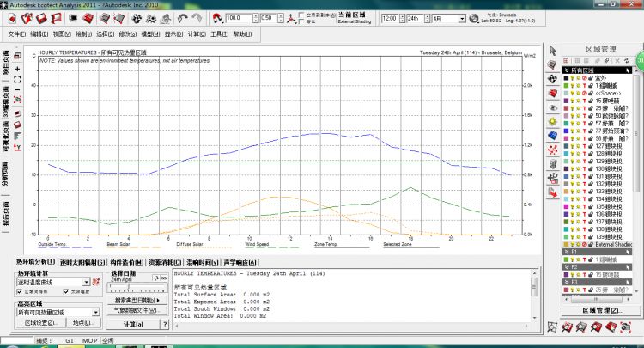This screenshot has width=644, height=348.
Task: Switch to the 逐时太阳辐射(S) tab
Action: 82,262
